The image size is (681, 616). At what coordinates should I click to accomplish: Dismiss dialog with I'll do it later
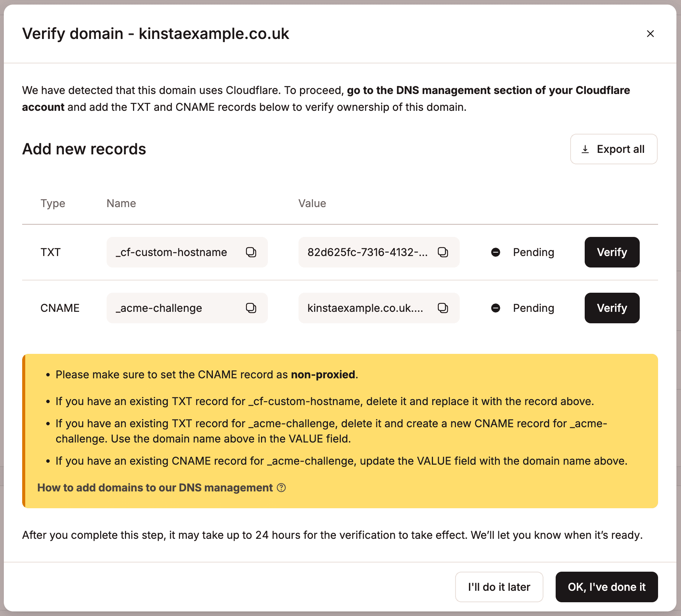[499, 587]
